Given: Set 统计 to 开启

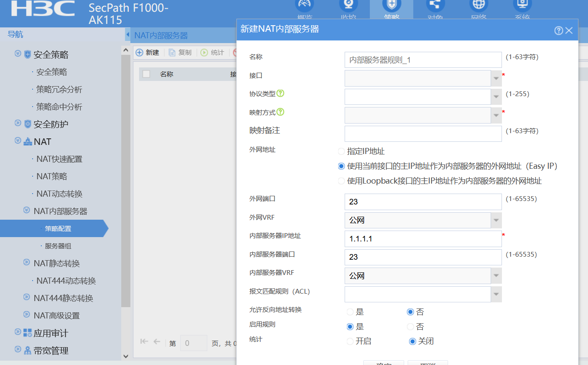Looking at the screenshot, I should (x=350, y=342).
